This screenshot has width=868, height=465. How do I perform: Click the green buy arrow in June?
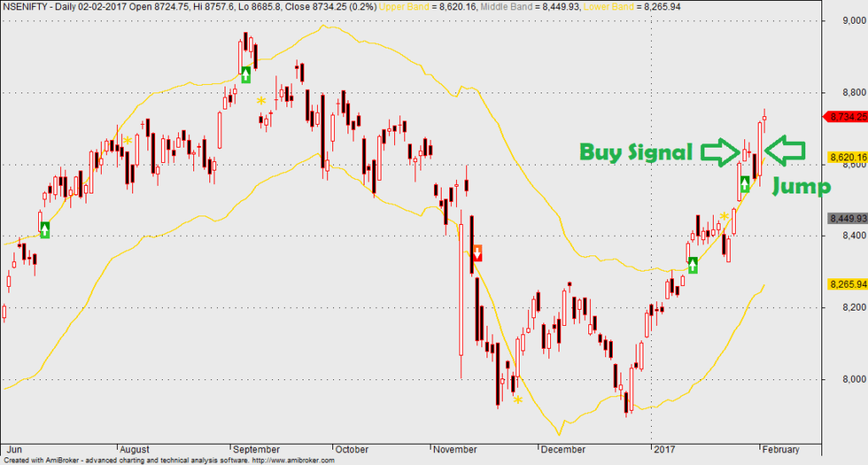click(45, 230)
